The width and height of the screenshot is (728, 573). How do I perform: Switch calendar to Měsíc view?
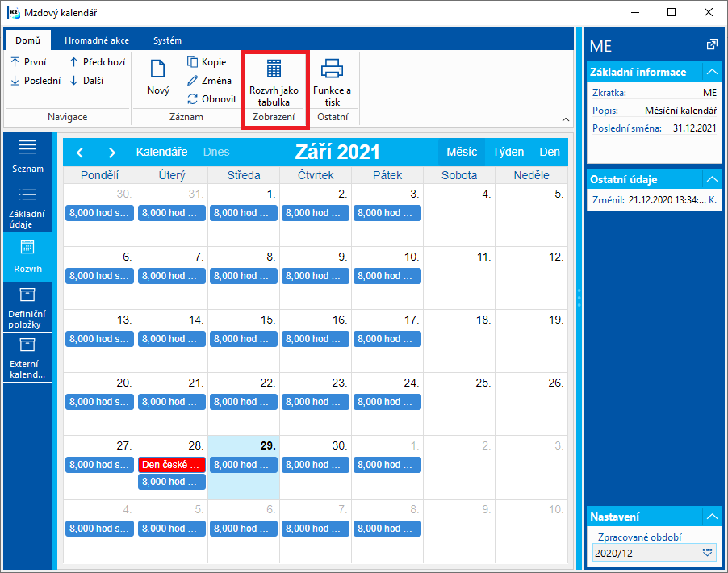462,152
